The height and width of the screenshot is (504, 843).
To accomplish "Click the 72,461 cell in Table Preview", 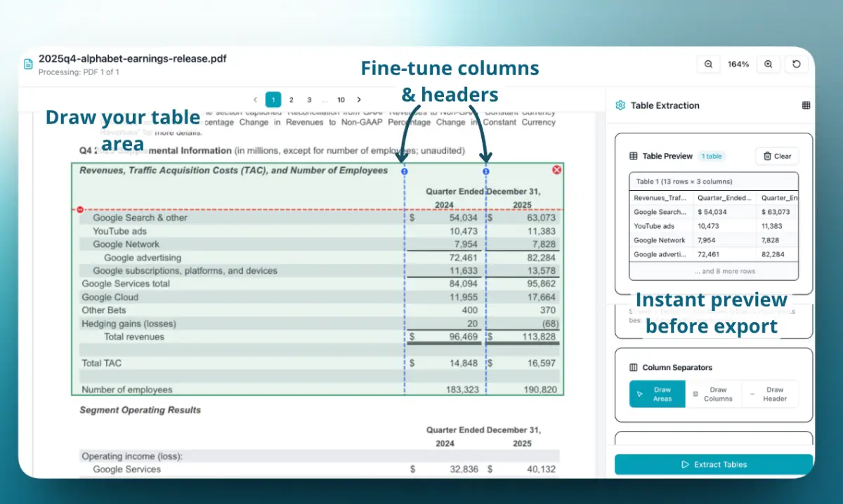I will pyautogui.click(x=709, y=254).
